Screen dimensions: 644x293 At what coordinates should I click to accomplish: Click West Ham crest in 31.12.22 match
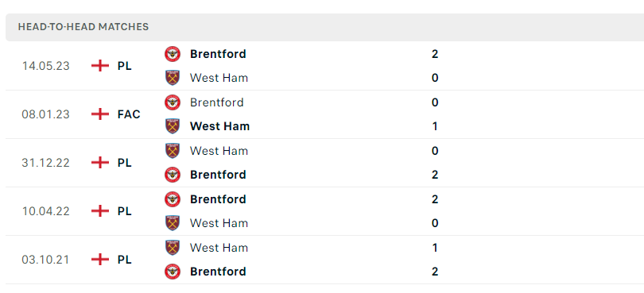click(x=173, y=151)
